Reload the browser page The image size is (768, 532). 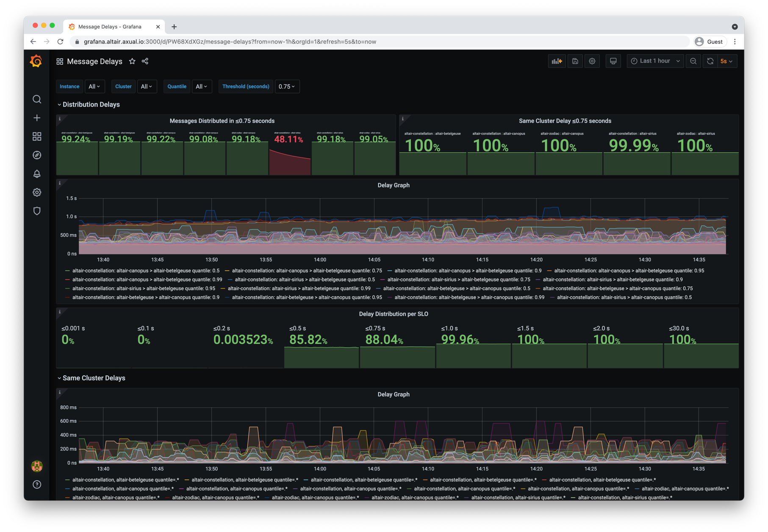tap(61, 42)
